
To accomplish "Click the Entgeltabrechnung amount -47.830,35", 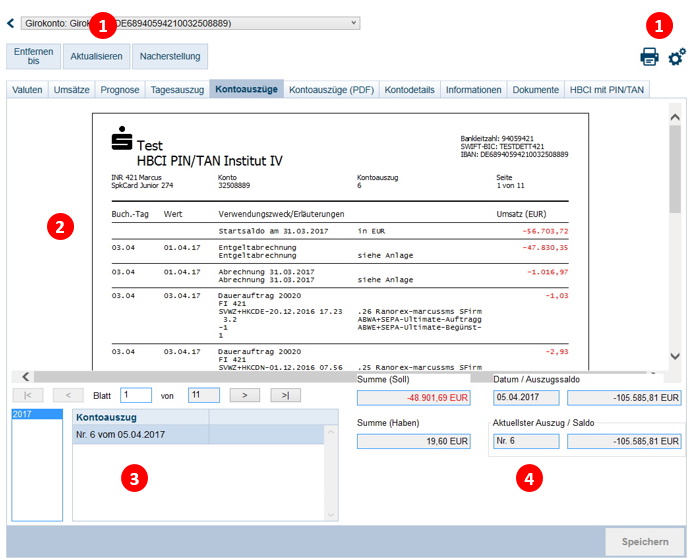I will coord(545,247).
